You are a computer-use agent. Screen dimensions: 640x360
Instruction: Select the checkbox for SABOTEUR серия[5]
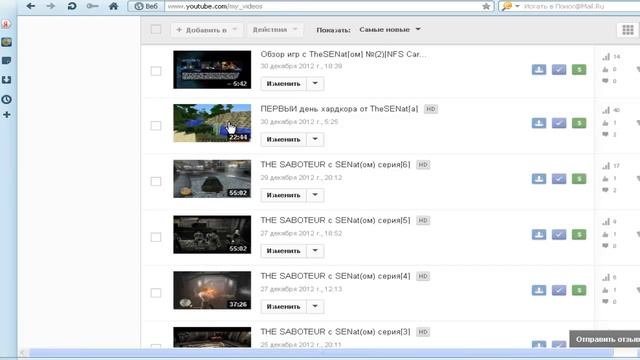156,237
